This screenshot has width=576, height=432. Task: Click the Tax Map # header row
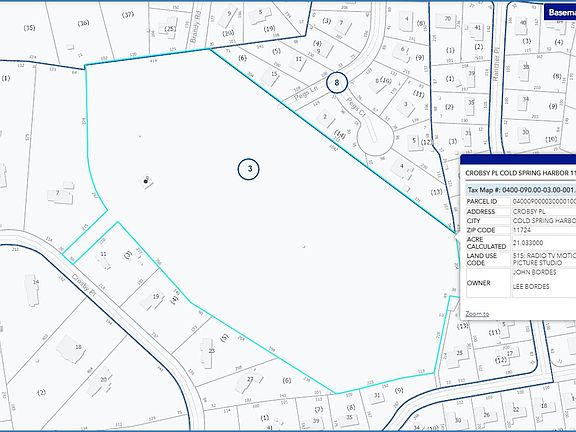(521, 190)
